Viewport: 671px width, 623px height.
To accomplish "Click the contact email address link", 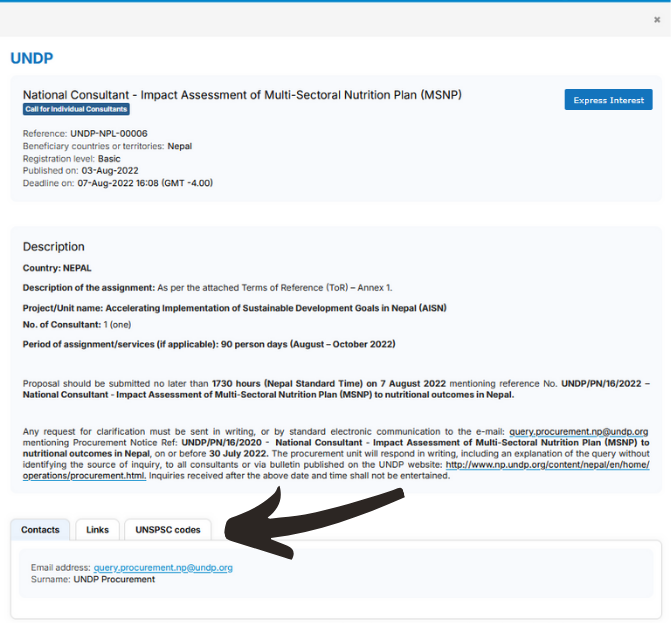I will point(163,568).
